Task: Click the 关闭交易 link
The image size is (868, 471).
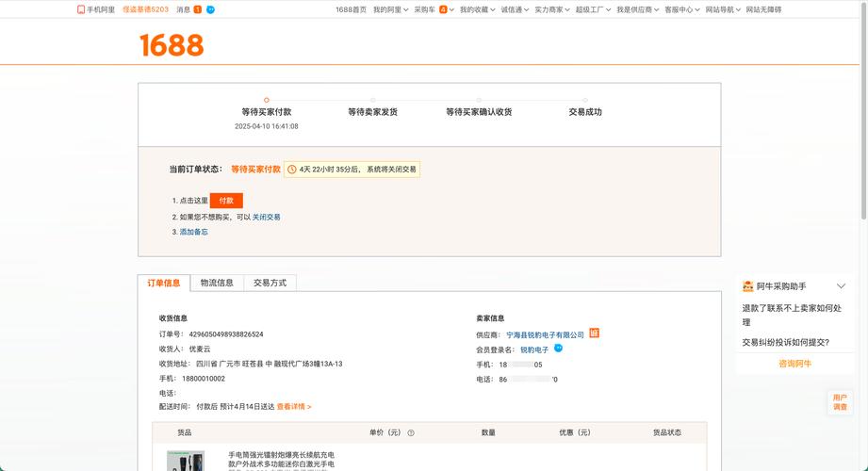Action: pyautogui.click(x=267, y=217)
